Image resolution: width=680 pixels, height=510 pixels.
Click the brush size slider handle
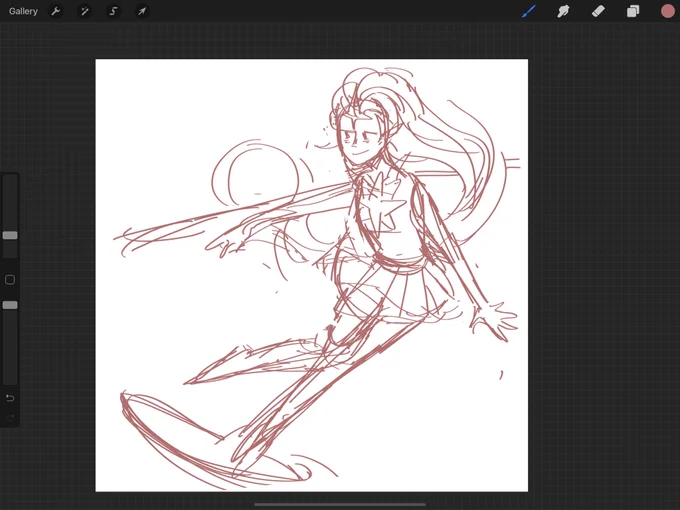pos(10,235)
